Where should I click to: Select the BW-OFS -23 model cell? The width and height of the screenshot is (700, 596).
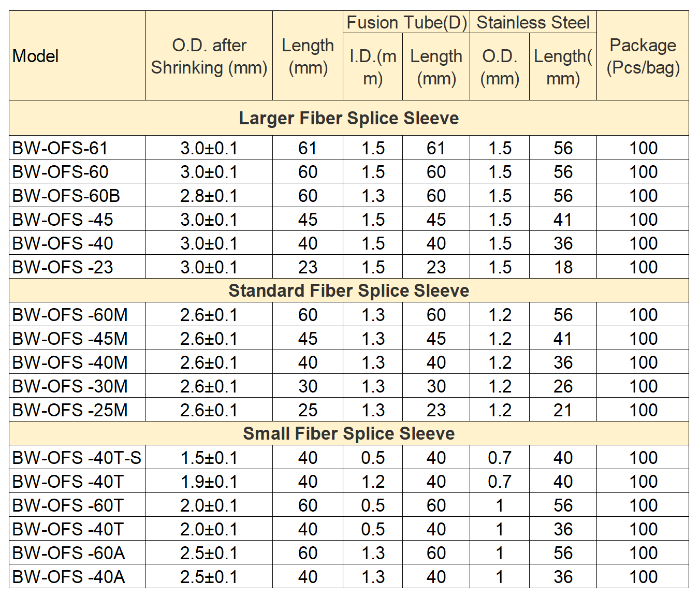[x=63, y=267]
